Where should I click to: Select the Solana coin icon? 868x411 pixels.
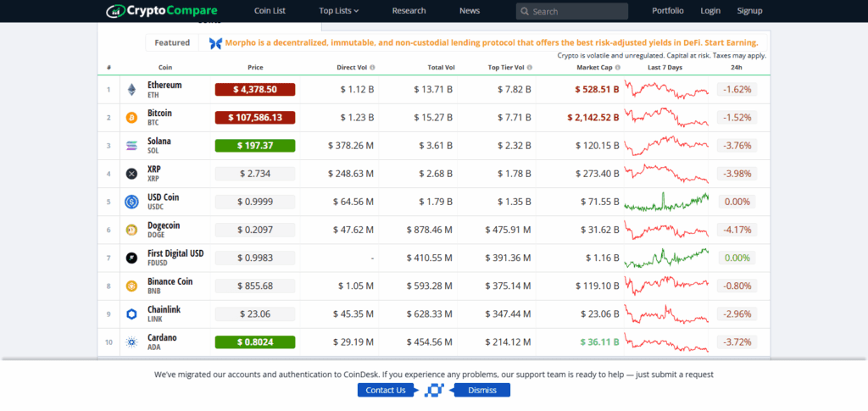point(131,146)
